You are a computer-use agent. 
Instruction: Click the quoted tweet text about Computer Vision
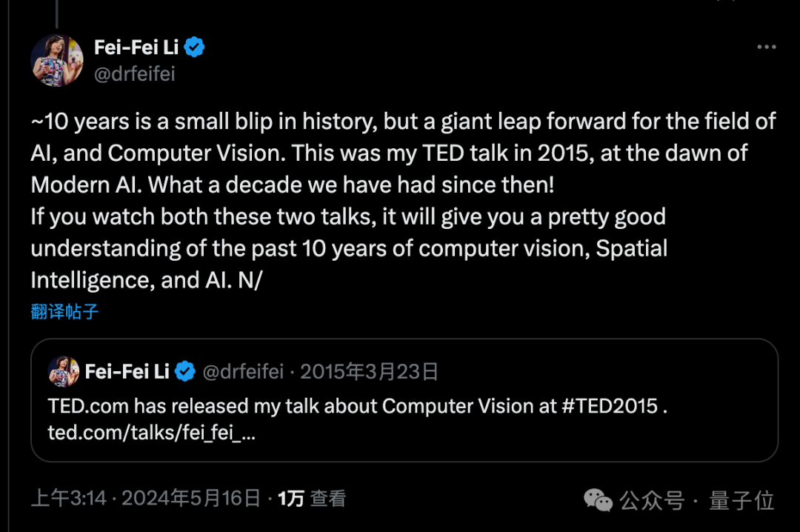click(358, 406)
